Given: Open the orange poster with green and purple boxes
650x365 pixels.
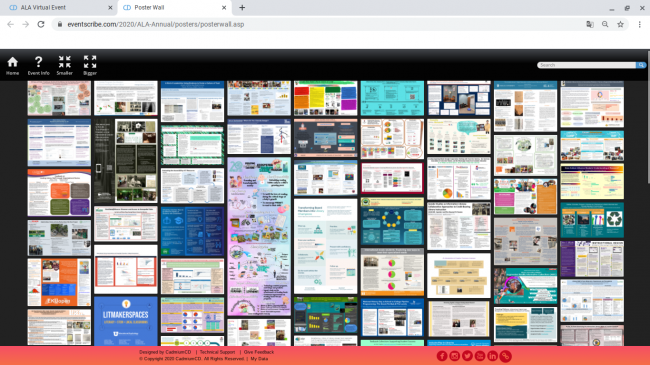Looking at the screenshot, I should (x=59, y=193).
